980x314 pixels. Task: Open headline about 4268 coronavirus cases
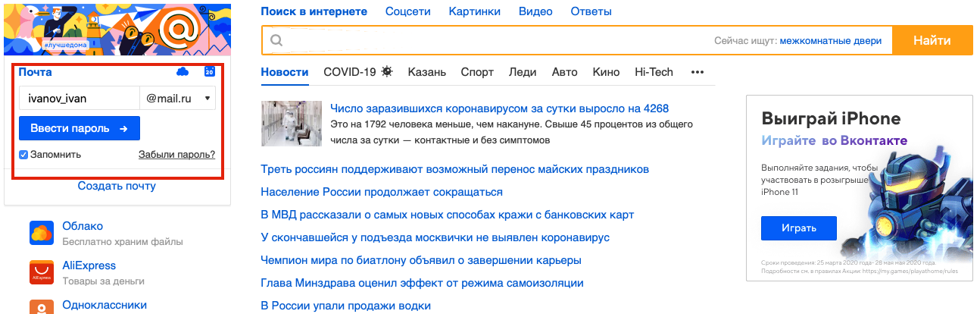[x=500, y=108]
